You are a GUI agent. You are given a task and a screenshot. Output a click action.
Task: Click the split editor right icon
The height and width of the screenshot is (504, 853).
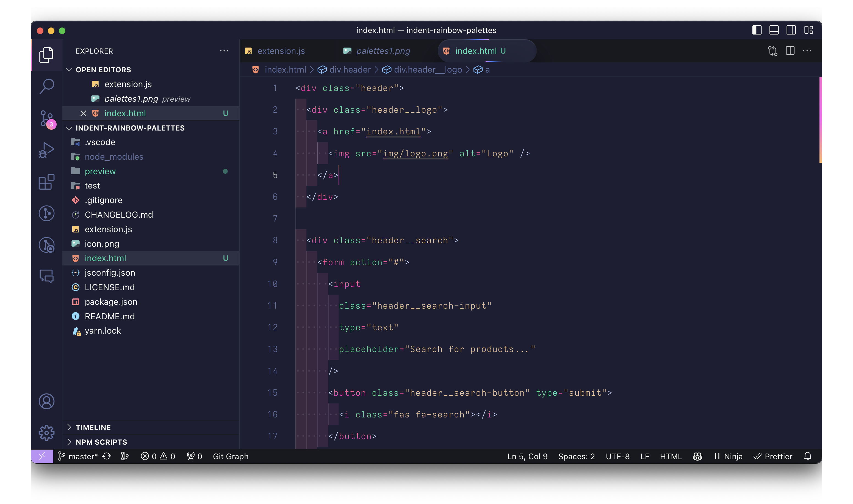pyautogui.click(x=790, y=51)
